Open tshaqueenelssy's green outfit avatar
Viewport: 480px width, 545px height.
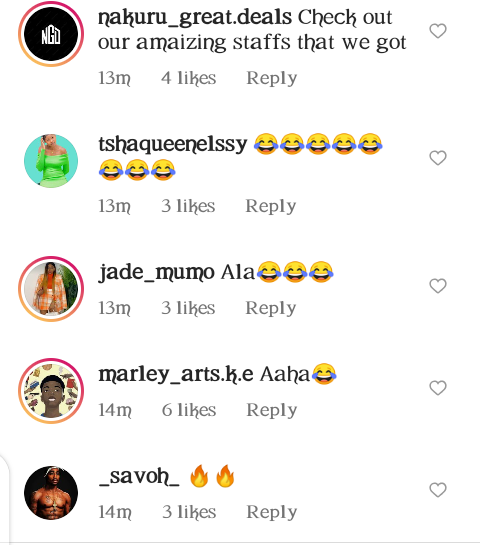click(51, 161)
